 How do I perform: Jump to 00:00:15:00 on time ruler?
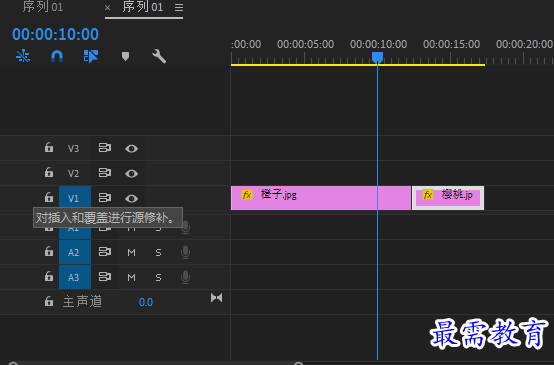click(x=452, y=45)
